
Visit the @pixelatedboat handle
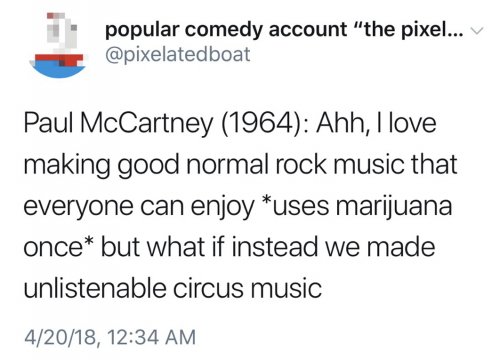pyautogui.click(x=178, y=54)
